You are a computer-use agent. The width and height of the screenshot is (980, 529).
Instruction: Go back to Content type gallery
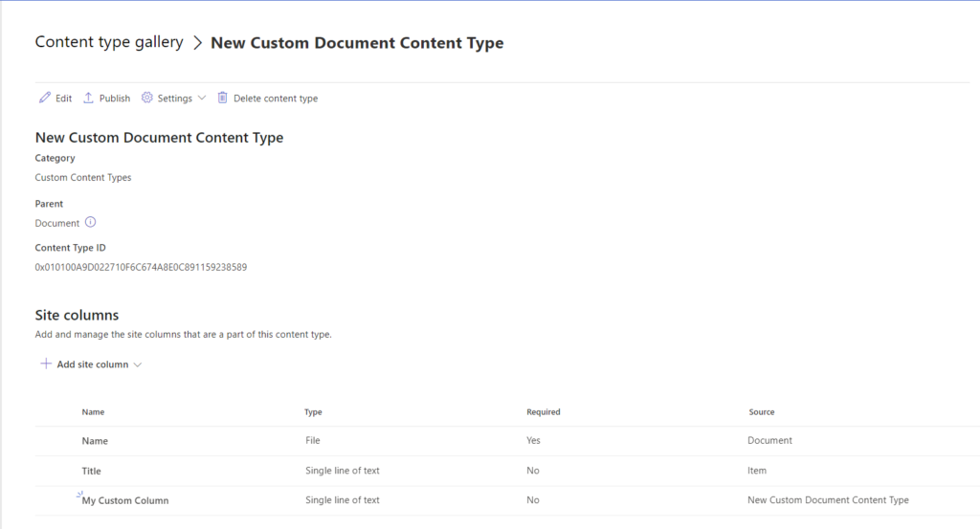coord(109,42)
